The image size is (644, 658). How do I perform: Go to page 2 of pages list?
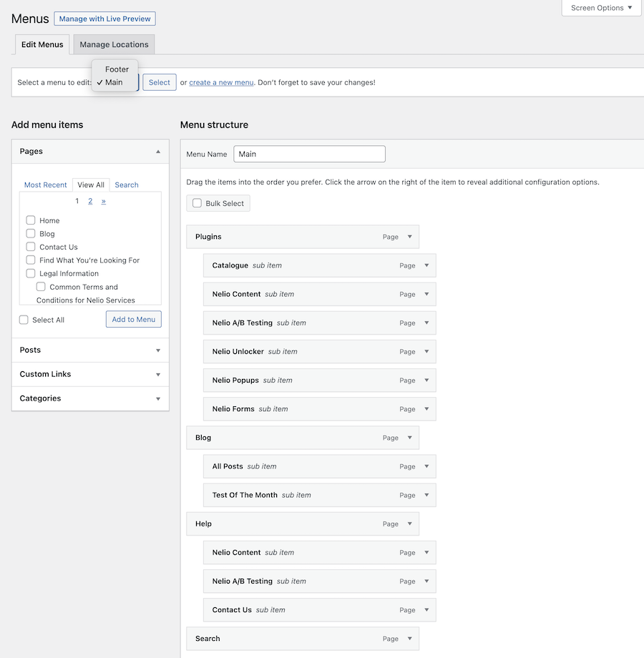(x=90, y=201)
